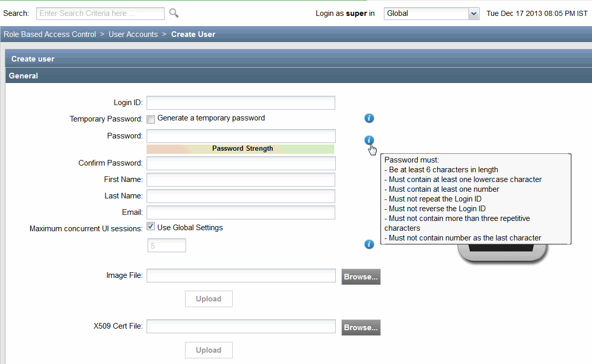Go to Role Based Access Control breadcrumb
The width and height of the screenshot is (592, 364).
pos(49,34)
